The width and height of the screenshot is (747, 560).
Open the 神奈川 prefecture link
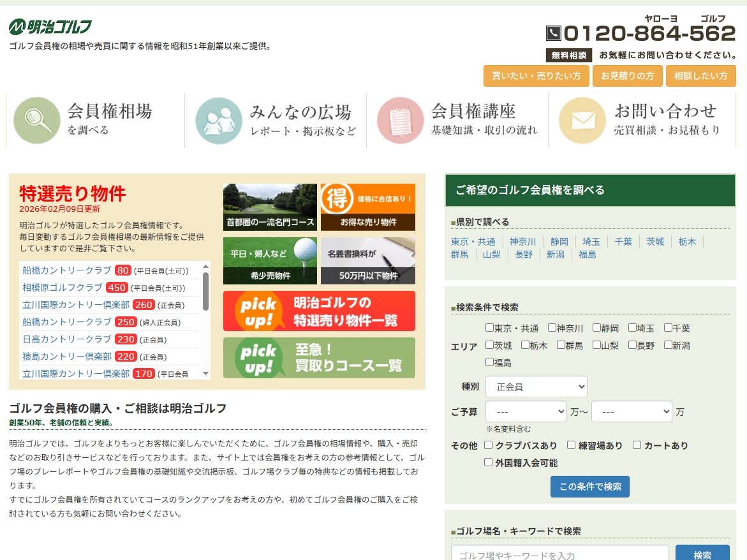[x=522, y=242]
